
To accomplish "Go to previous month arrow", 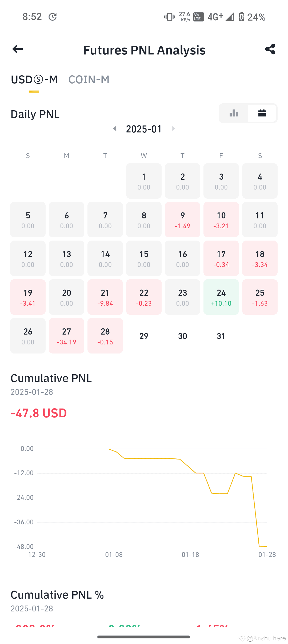I will pos(115,129).
